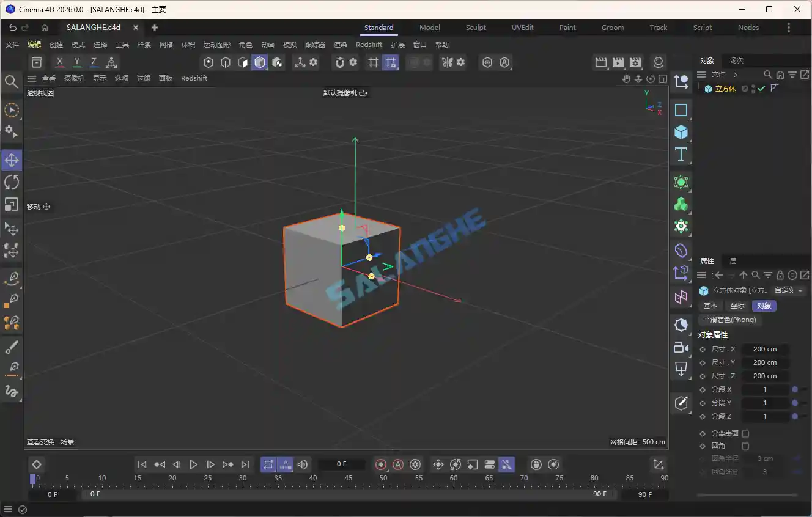Toggle the green checkmark next to 立方体 object
812x517 pixels.
[x=760, y=88]
